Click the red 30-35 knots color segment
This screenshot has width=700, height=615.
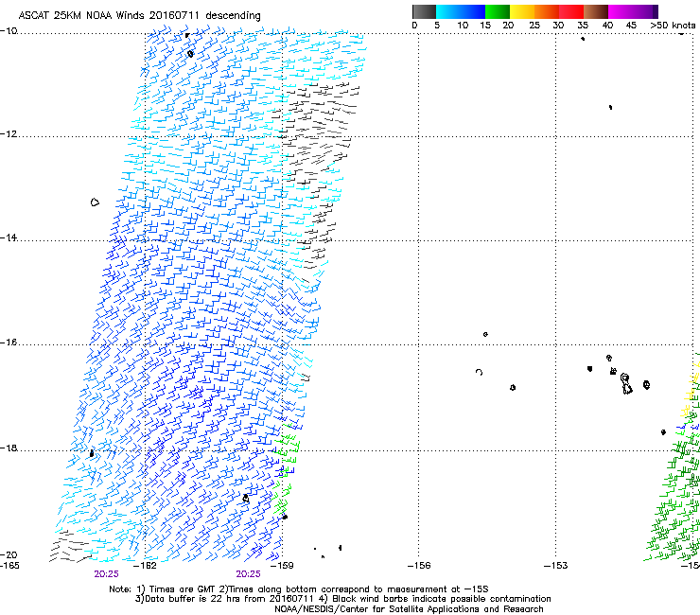click(571, 11)
